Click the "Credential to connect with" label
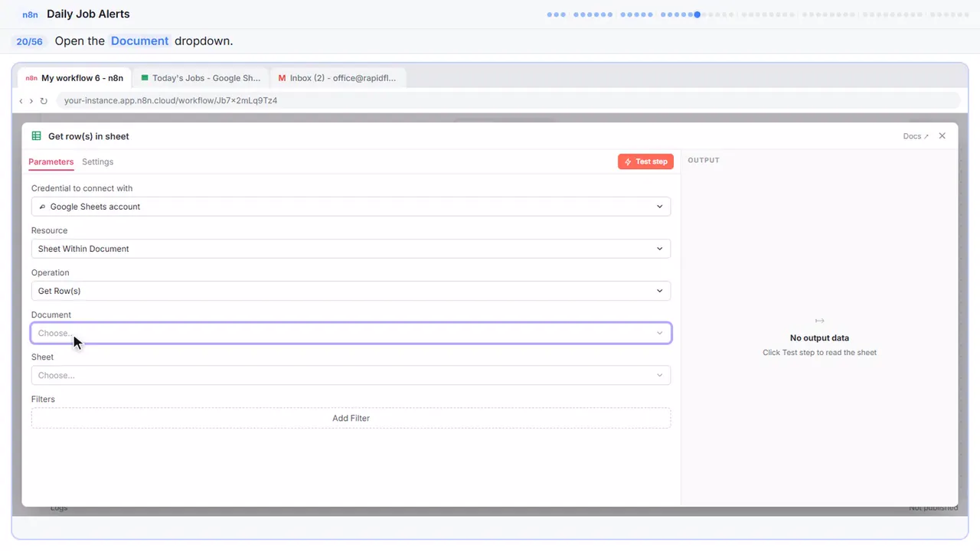The image size is (980, 551). coord(82,188)
